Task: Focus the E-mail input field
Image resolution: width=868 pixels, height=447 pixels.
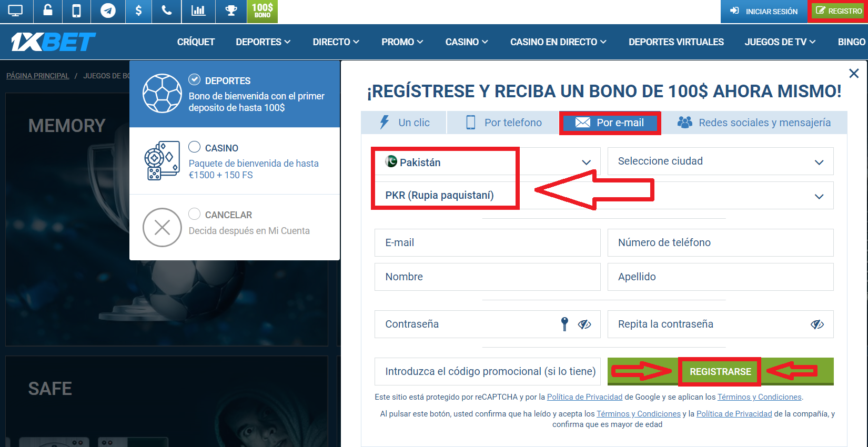Action: [x=487, y=242]
